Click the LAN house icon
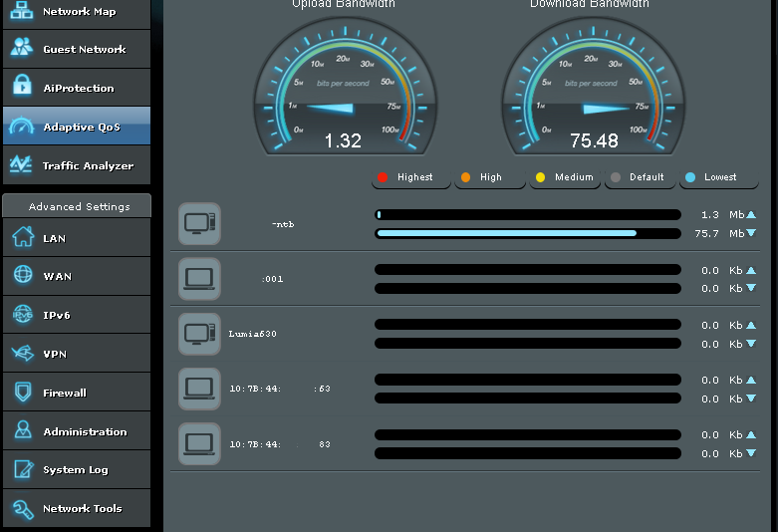 (x=22, y=238)
